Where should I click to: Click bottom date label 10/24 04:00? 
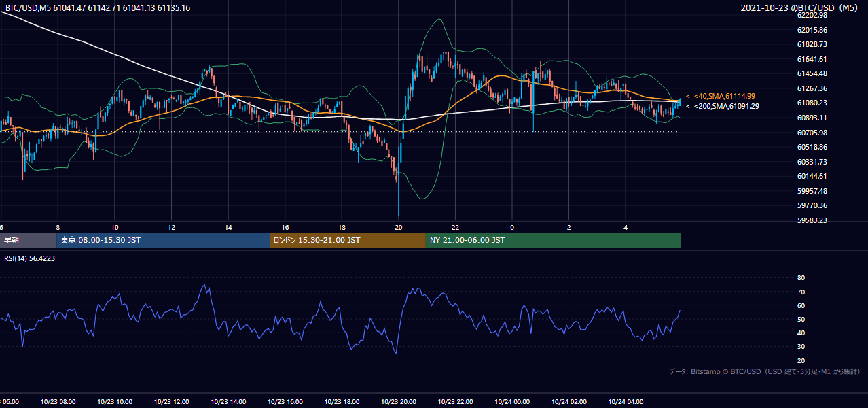(x=626, y=402)
